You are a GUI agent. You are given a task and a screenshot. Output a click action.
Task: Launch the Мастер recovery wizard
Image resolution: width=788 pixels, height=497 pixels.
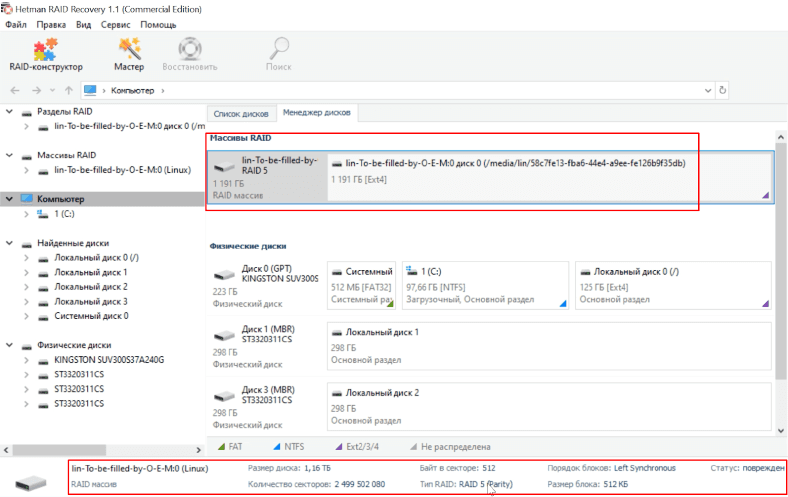128,54
